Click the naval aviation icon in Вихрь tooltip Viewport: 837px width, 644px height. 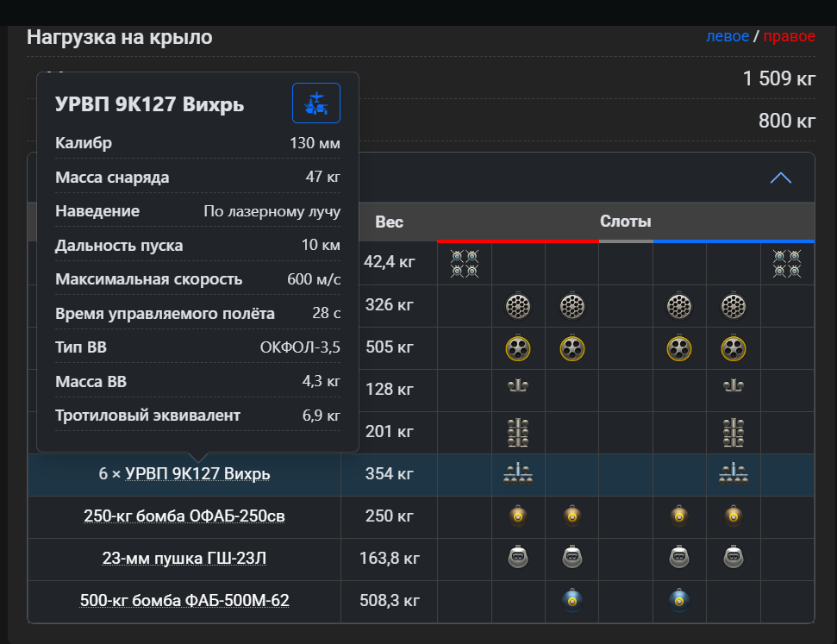(x=316, y=103)
